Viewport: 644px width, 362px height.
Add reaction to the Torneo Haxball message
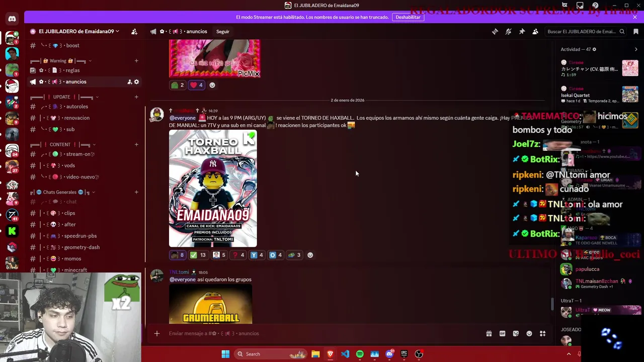click(x=310, y=255)
